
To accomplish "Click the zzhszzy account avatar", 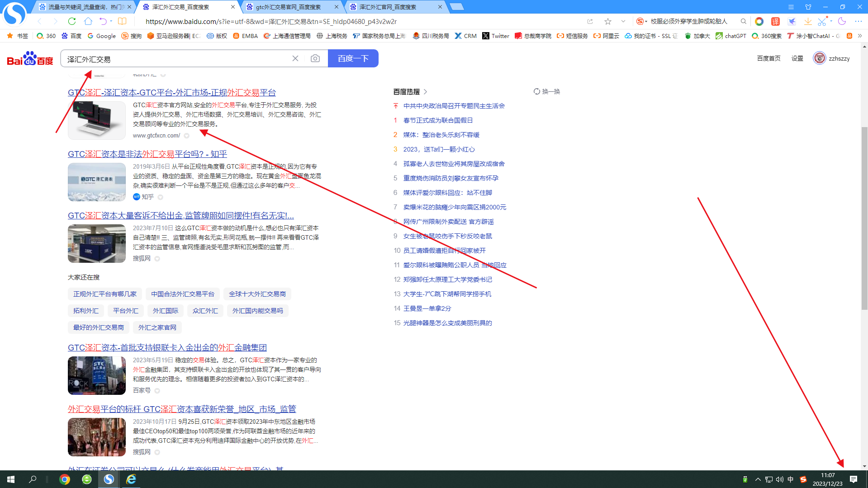I will 819,58.
